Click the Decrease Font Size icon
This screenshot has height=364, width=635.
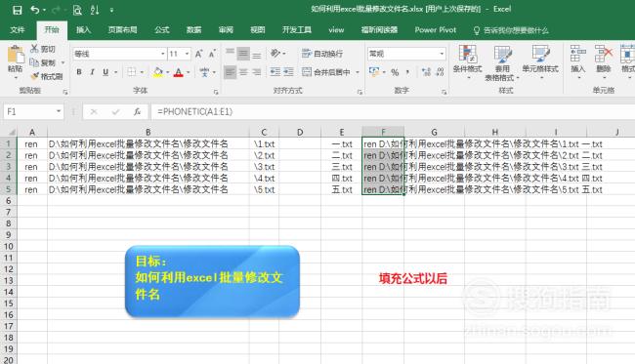click(212, 54)
